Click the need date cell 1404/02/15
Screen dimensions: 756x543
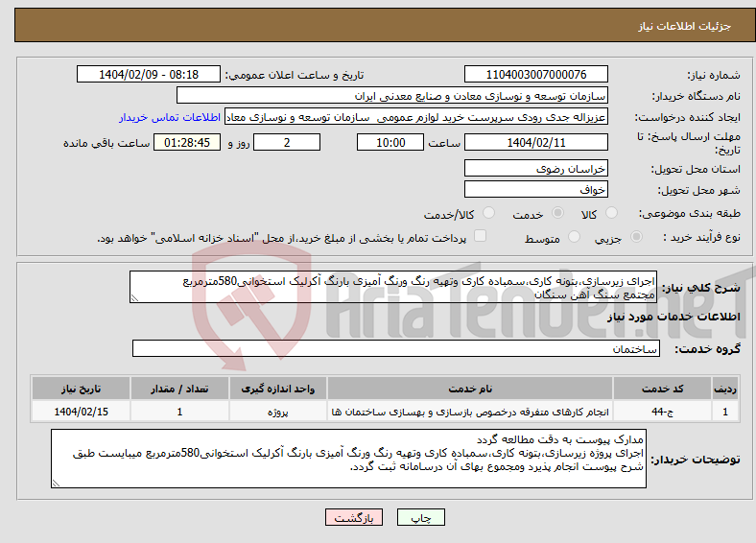pyautogui.click(x=81, y=412)
